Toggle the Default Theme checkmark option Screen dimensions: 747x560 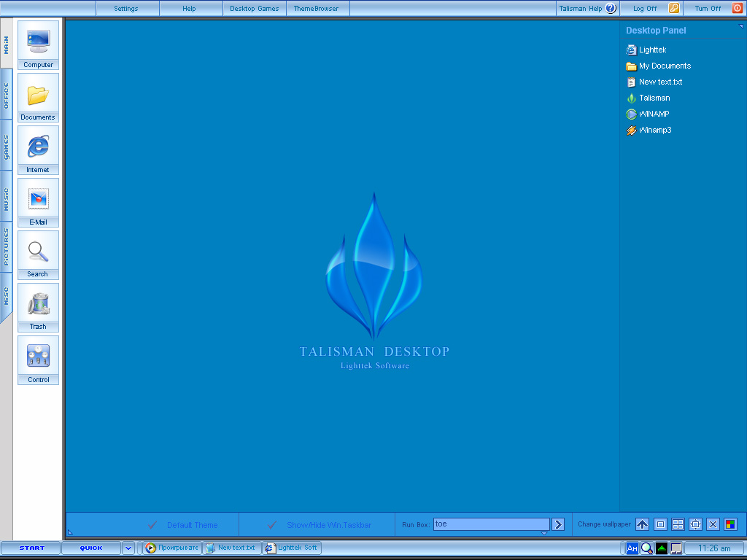pyautogui.click(x=182, y=525)
